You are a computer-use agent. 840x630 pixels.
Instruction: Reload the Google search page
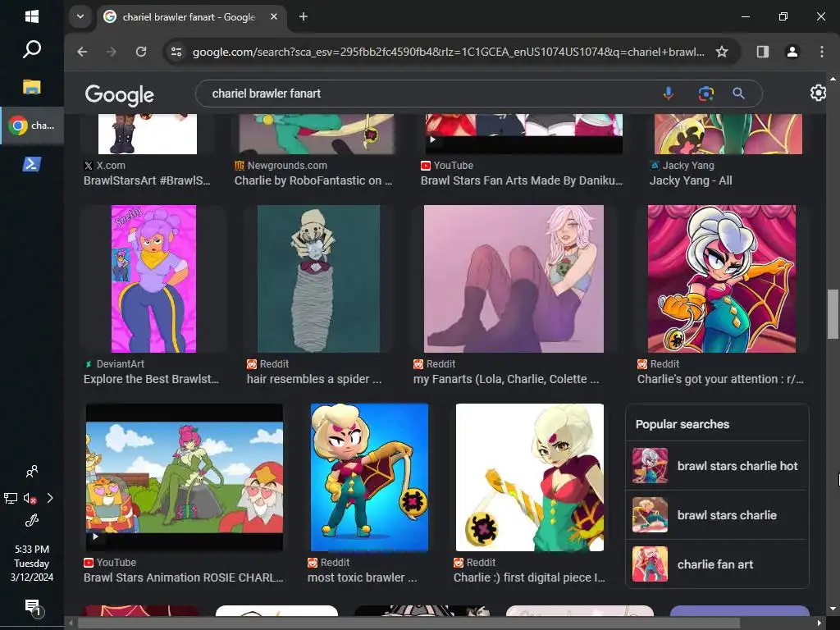coord(141,52)
